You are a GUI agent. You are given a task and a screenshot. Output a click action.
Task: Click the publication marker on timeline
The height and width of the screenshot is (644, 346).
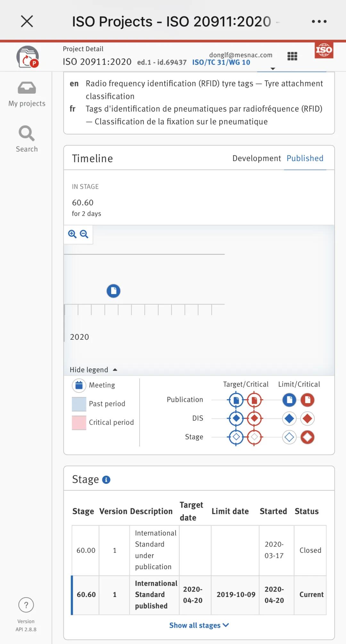coord(113,291)
